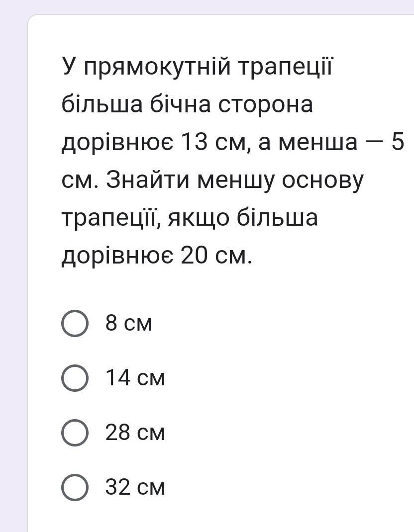The image size is (414, 532).
Task: Click the text 'Знайти меншу основу'
Action: pyautogui.click(x=234, y=180)
